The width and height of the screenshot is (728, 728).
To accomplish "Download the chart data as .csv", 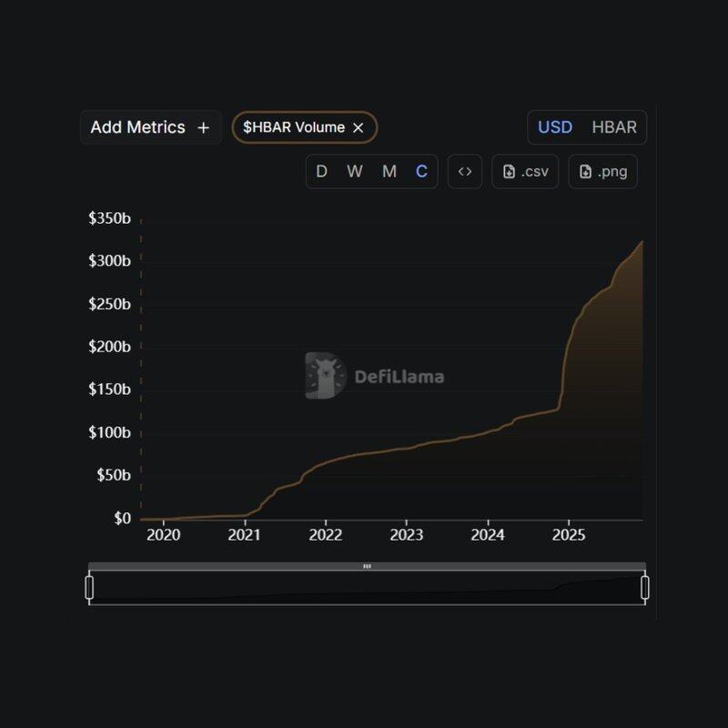I will coord(525,171).
